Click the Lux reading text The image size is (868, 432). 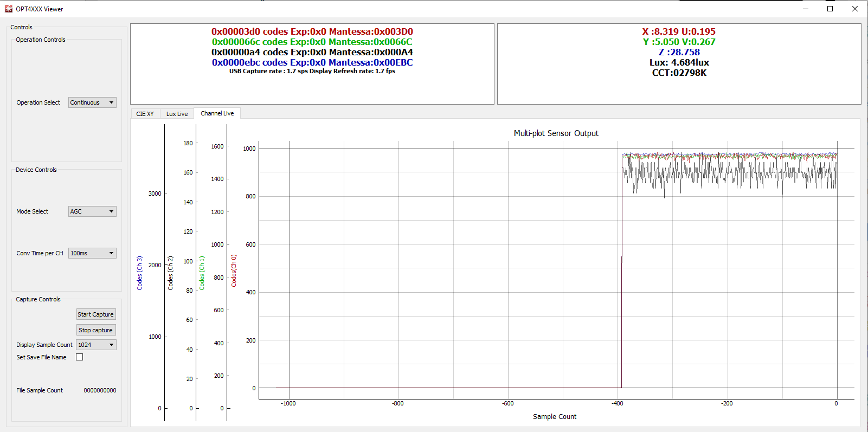[x=679, y=62]
